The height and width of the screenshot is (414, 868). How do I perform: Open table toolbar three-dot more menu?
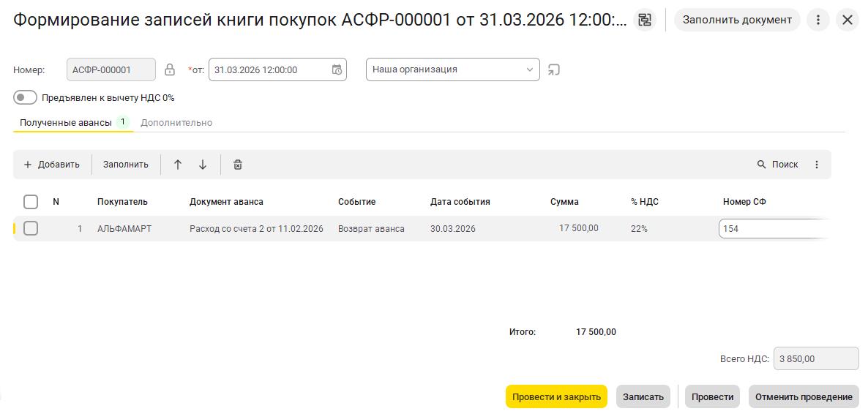[817, 165]
